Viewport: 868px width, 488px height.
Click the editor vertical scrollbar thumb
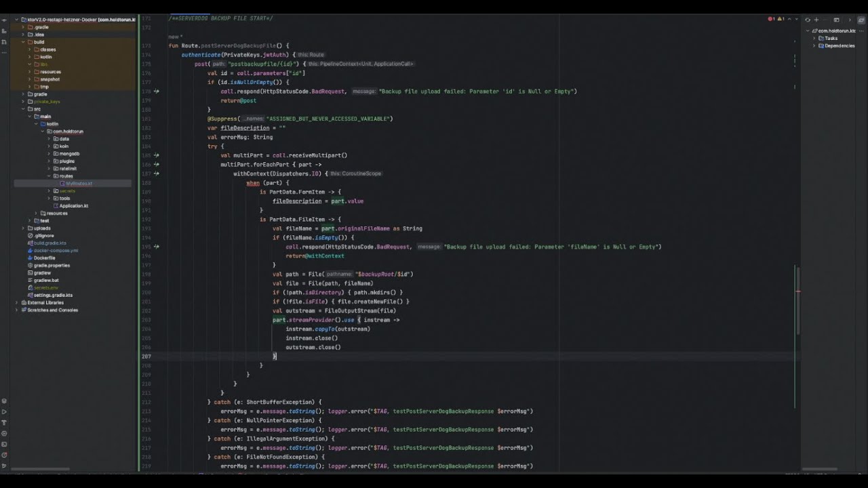click(x=797, y=300)
